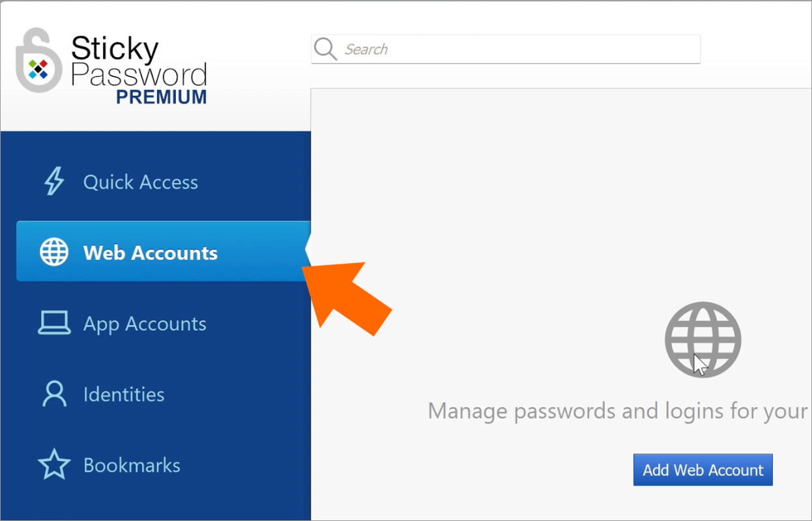The image size is (812, 521).
Task: Click the PREMIUM edition label
Action: pos(162,97)
